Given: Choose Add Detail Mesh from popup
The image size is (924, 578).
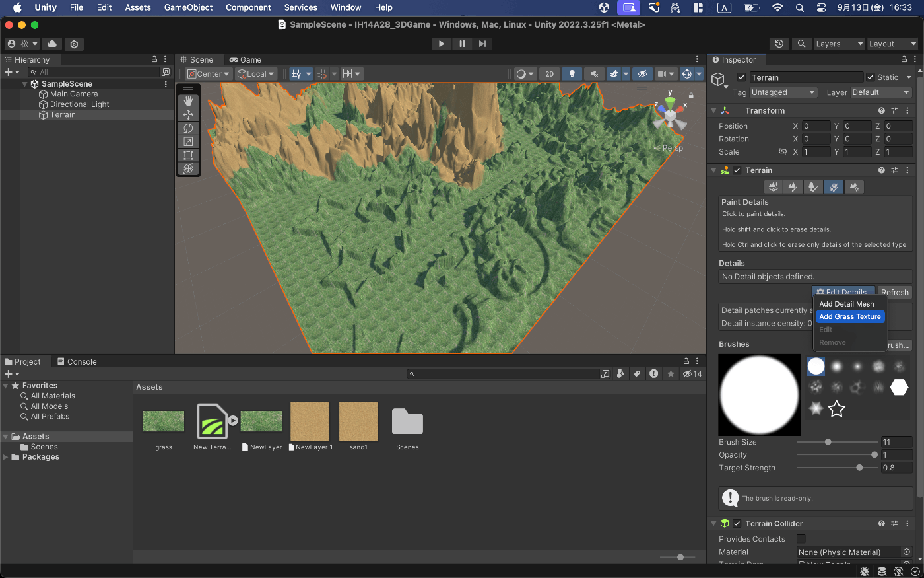Looking at the screenshot, I should [x=847, y=304].
